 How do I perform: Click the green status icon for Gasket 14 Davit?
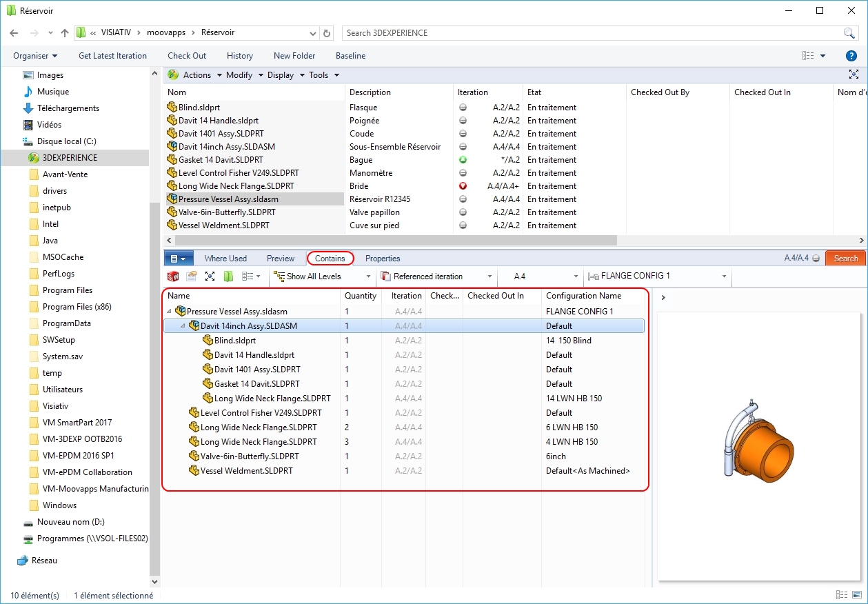click(463, 160)
